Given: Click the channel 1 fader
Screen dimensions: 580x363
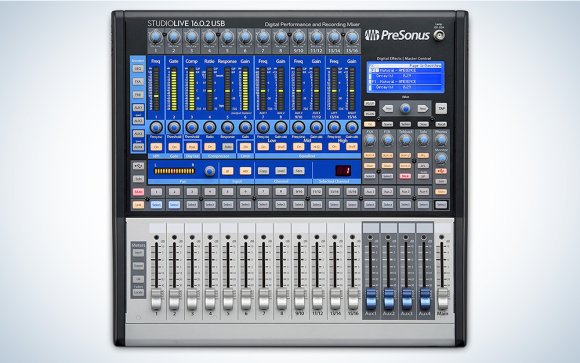Looking at the screenshot, I should 156,299.
